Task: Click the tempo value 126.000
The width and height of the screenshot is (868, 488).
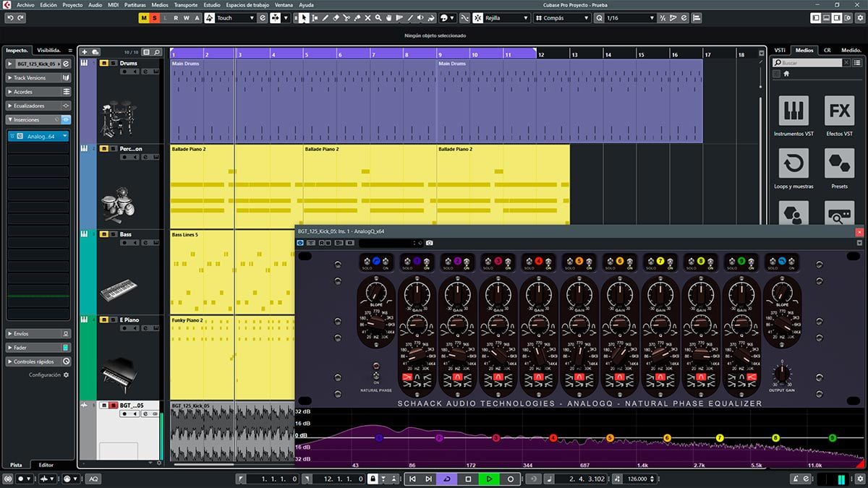Action: click(637, 479)
